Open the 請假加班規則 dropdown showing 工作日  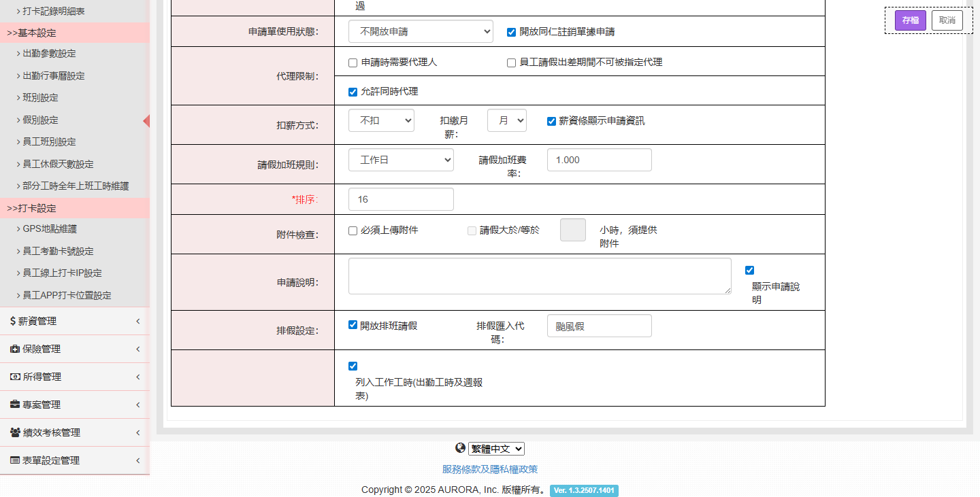401,160
